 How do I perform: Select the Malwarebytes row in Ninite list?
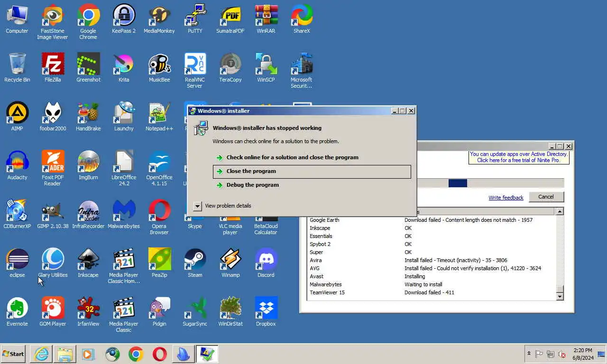pyautogui.click(x=431, y=284)
